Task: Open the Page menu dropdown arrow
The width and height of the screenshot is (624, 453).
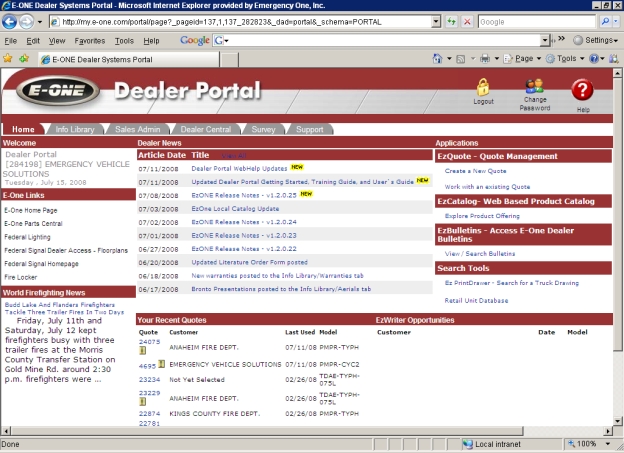Action: [x=539, y=59]
